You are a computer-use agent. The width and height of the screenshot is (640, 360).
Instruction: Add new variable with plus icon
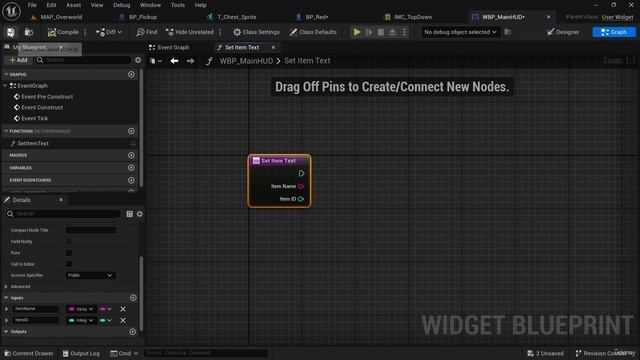(x=131, y=168)
